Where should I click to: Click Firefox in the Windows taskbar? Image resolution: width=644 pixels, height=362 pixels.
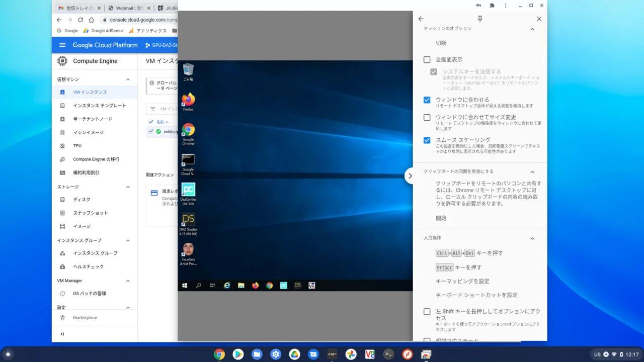coord(255,285)
